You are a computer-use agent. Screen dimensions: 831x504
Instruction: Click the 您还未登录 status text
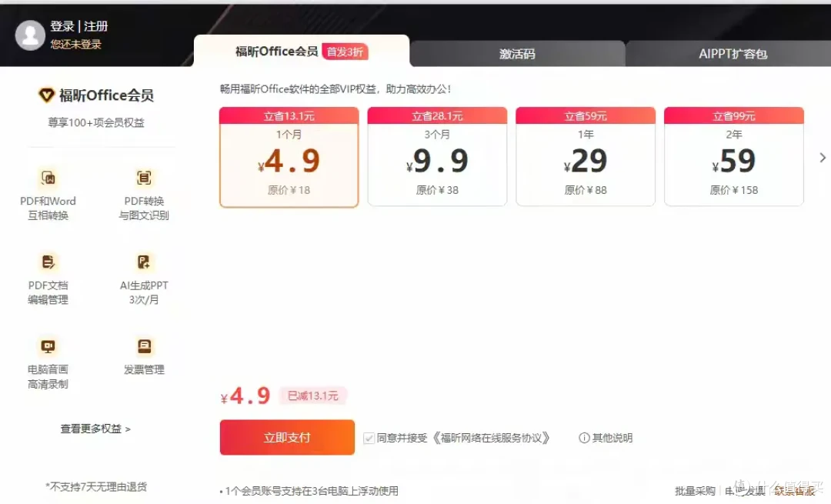pyautogui.click(x=75, y=45)
